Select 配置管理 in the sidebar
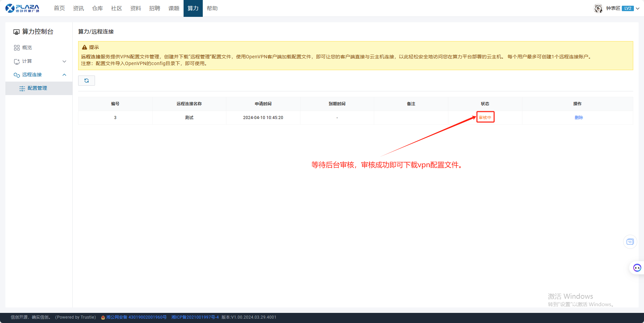Viewport: 644px width, 323px height. [x=37, y=88]
